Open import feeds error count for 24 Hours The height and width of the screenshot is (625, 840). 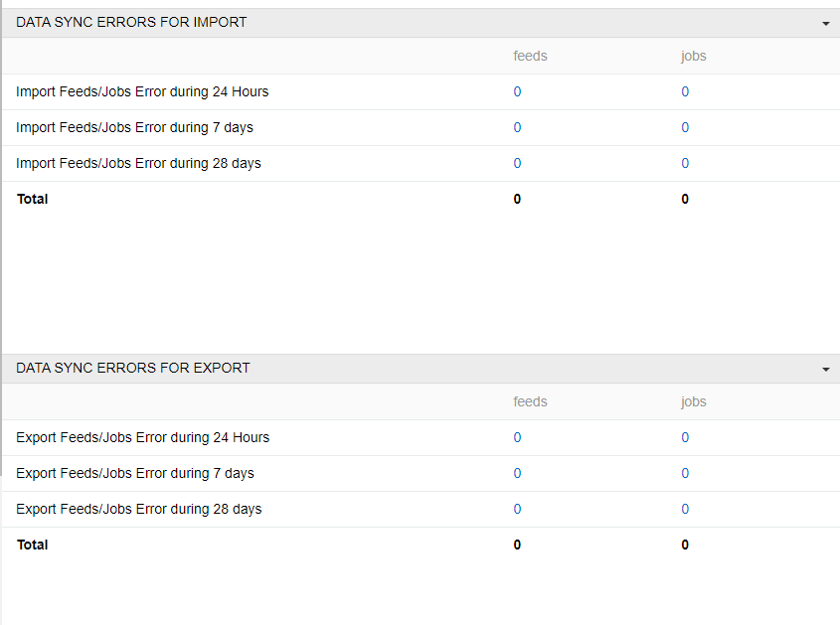coord(517,91)
